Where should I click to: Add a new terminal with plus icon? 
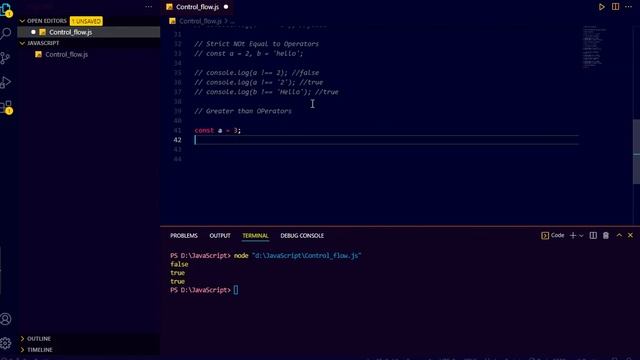pos(573,236)
